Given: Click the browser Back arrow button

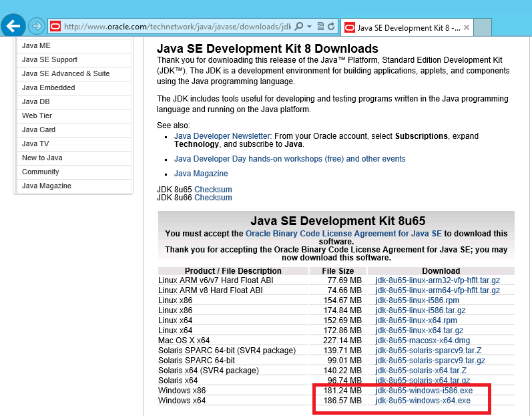Looking at the screenshot, I should [13, 26].
